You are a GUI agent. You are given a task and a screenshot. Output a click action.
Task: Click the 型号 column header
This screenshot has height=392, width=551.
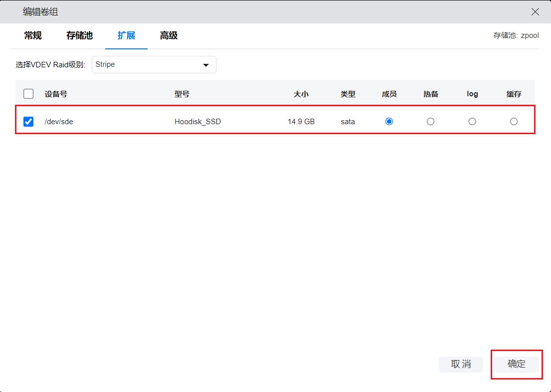pos(182,94)
